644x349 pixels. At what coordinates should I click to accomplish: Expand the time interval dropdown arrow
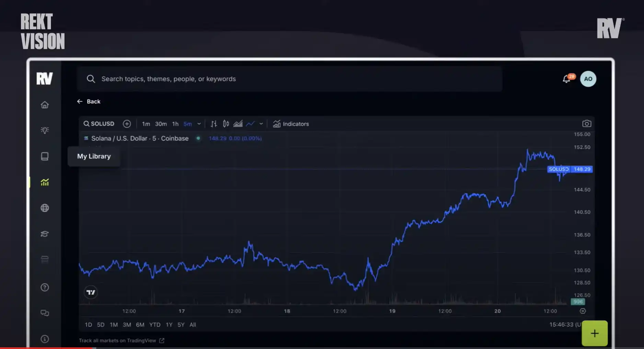tap(199, 124)
